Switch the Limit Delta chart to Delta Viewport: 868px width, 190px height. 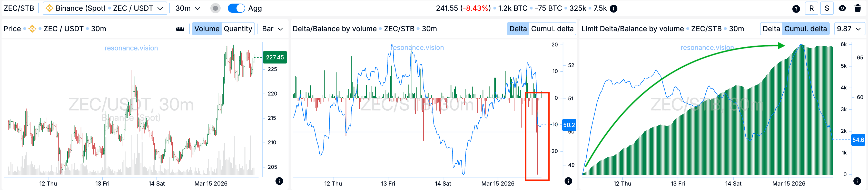click(x=771, y=29)
